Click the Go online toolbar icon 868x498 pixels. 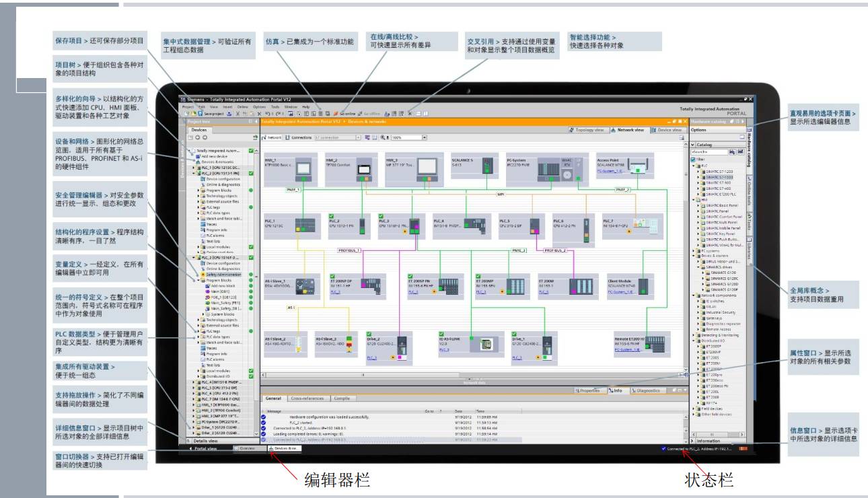(336, 114)
